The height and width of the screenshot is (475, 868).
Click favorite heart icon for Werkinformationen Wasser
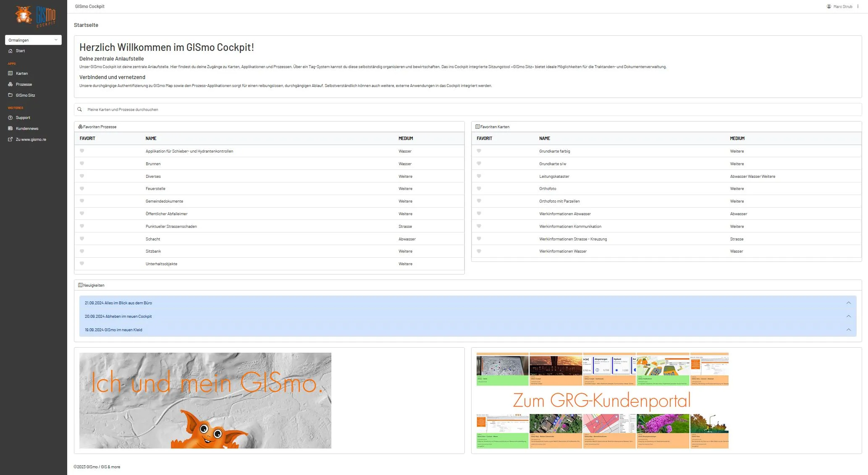[479, 251]
